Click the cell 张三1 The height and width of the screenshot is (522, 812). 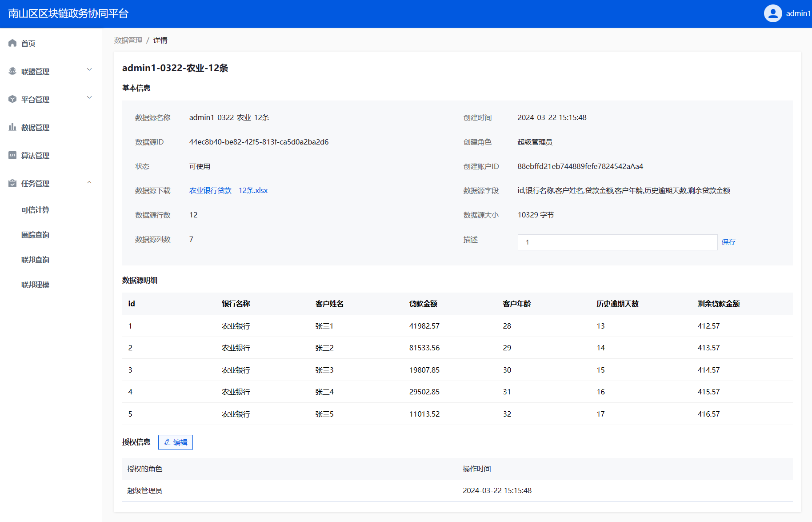[324, 326]
